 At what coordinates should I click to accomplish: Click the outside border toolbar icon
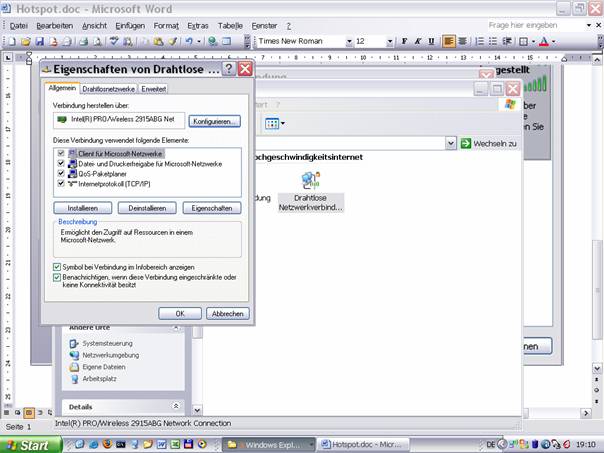[x=523, y=41]
